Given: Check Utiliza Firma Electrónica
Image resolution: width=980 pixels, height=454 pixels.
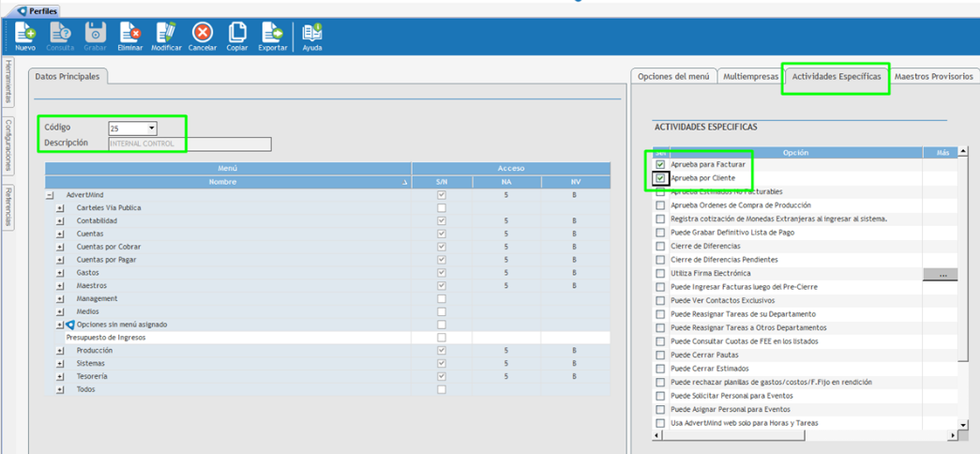Looking at the screenshot, I should coord(660,273).
